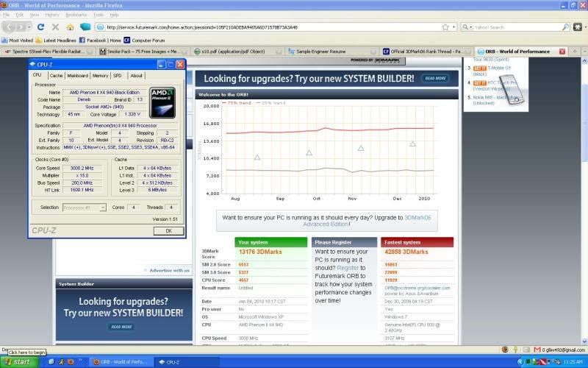This screenshot has height=368, width=588.
Task: Click the page vertical scrollbar up arrow
Action: click(584, 61)
